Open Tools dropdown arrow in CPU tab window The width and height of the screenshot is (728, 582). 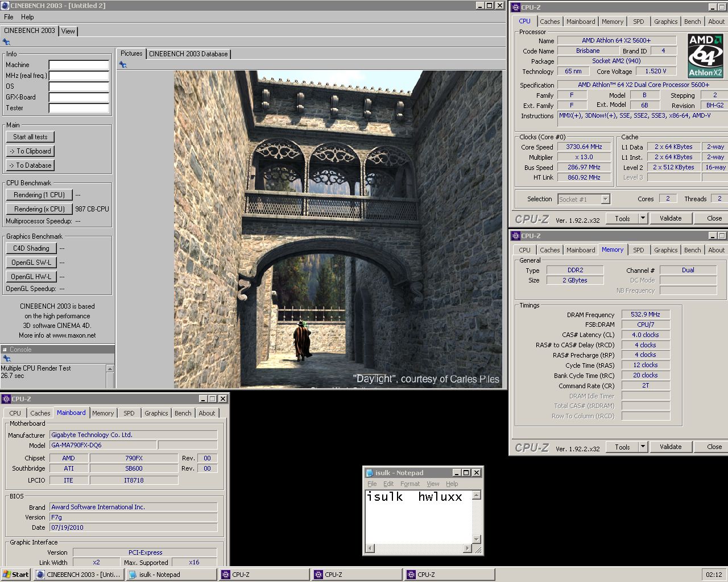point(643,218)
